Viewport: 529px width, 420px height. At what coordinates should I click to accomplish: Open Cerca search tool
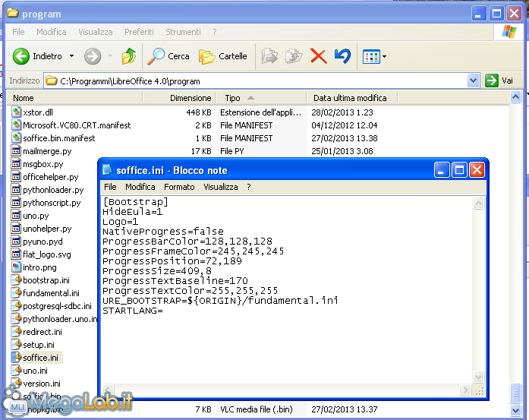tap(168, 56)
